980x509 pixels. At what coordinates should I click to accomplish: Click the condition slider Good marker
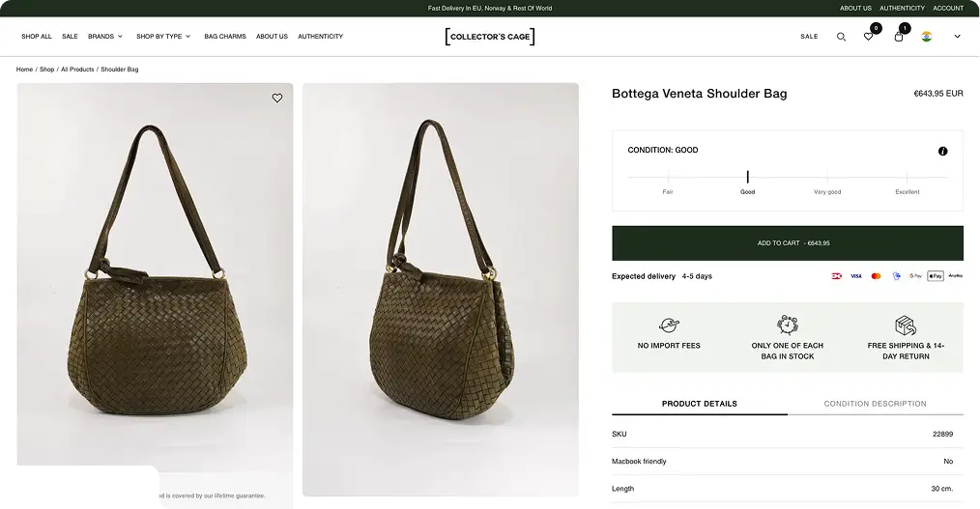[747, 178]
